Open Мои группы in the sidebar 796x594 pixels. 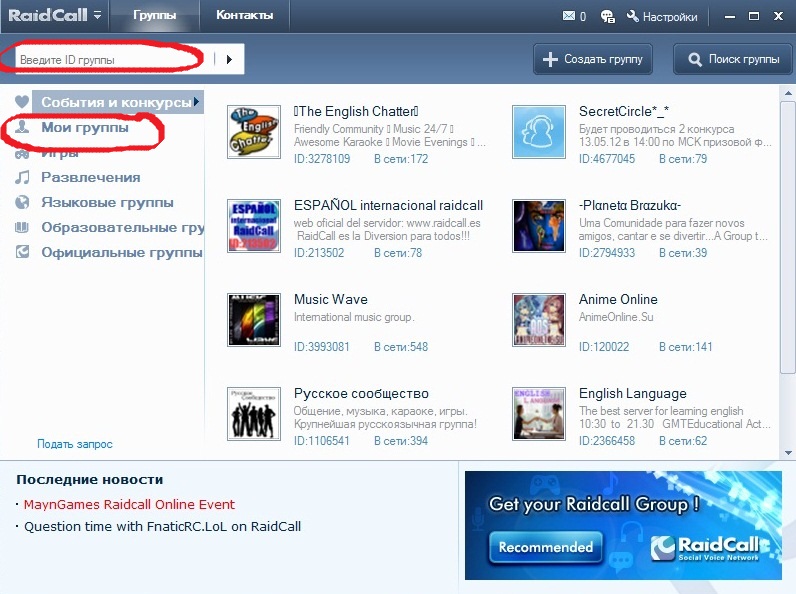tap(85, 127)
